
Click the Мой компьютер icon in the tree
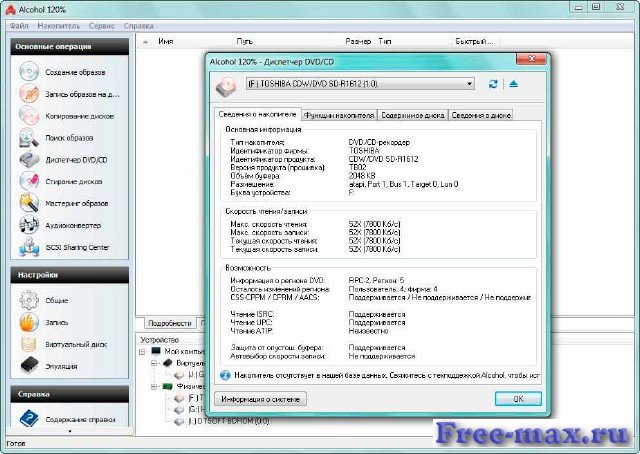[156, 351]
